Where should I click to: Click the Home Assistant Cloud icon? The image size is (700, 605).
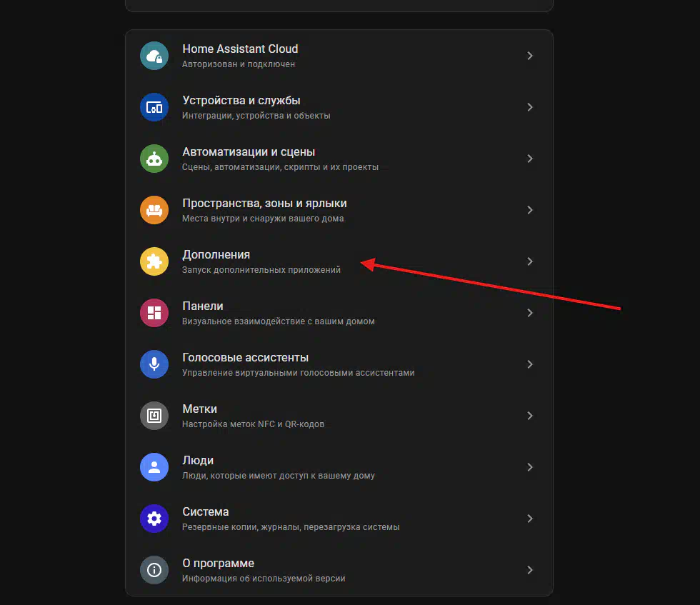click(x=154, y=56)
